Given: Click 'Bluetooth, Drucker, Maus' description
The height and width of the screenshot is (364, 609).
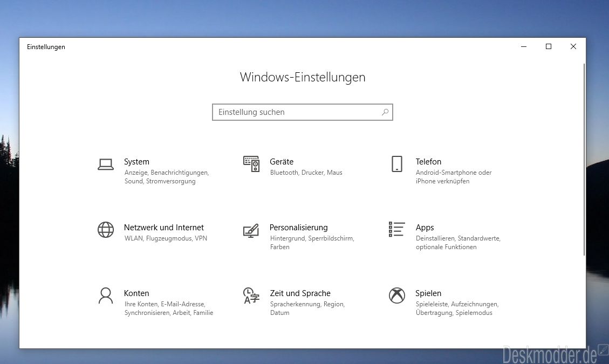Looking at the screenshot, I should [x=306, y=173].
